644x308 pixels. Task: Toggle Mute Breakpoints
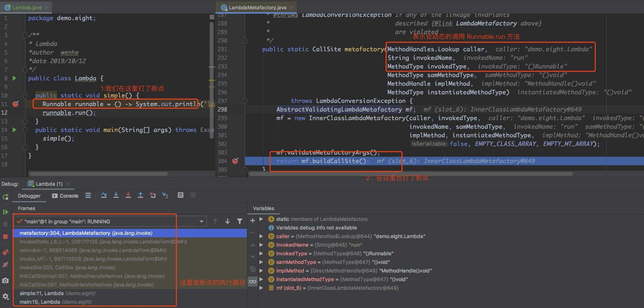tap(5, 265)
